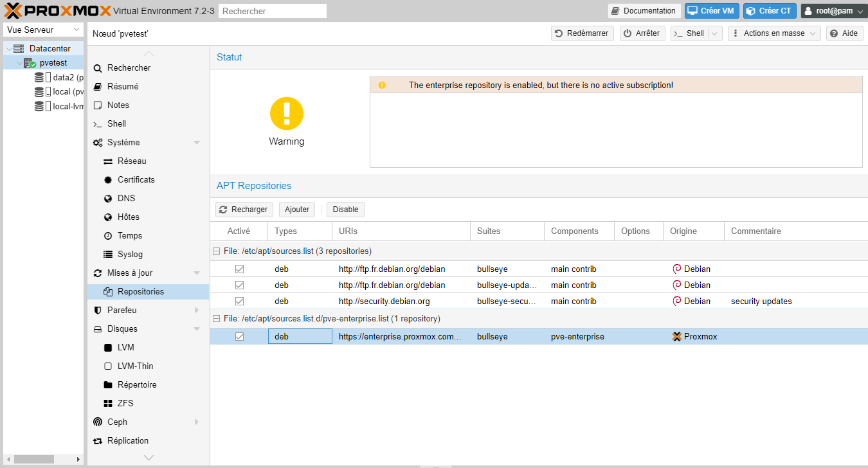This screenshot has width=868, height=468.
Task: Click the pvetest node icon
Action: point(30,63)
